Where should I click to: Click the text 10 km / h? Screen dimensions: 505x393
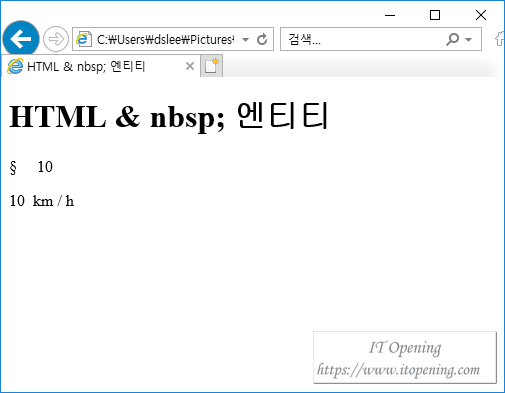coord(42,201)
